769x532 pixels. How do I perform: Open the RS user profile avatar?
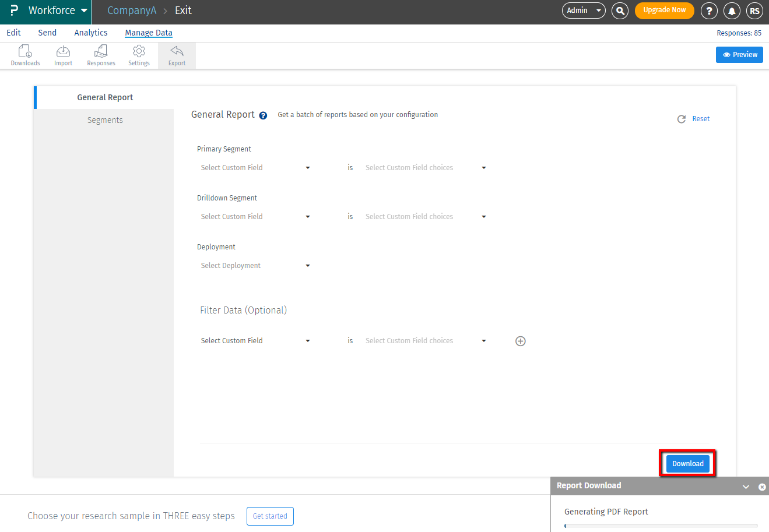point(754,10)
